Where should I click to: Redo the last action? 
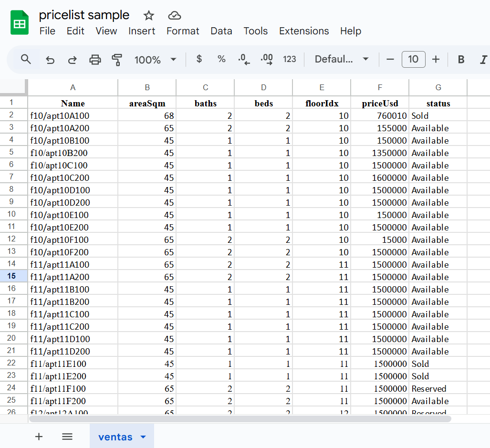[73, 59]
